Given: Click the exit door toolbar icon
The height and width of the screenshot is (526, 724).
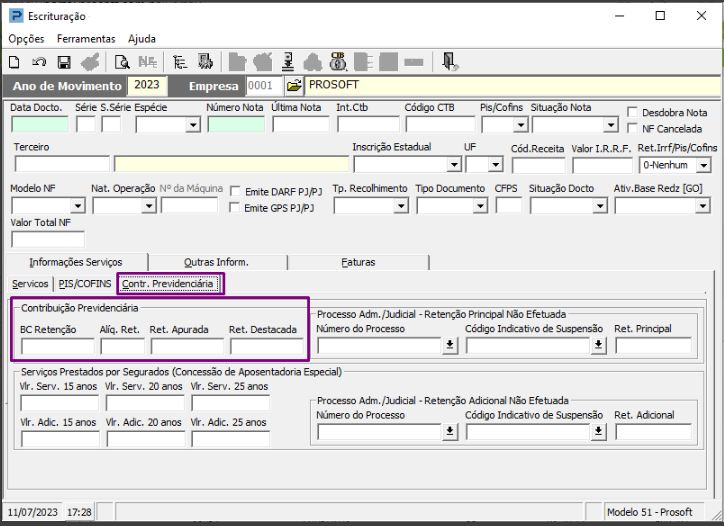Looking at the screenshot, I should click(449, 62).
